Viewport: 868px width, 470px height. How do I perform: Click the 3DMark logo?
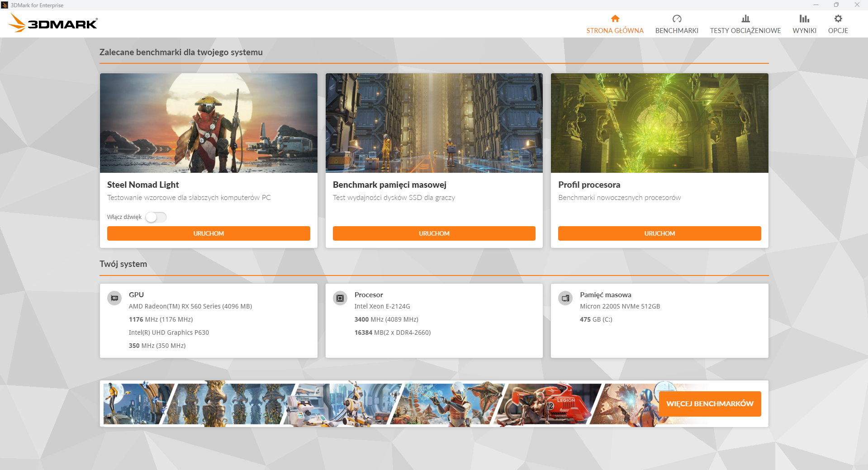[x=53, y=23]
